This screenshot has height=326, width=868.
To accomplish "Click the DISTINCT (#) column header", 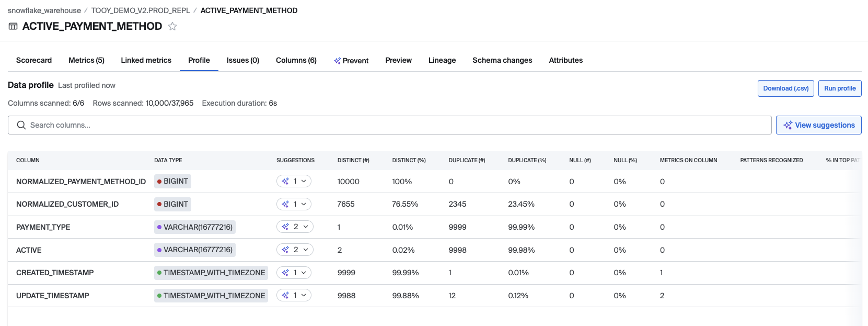I will (x=353, y=160).
